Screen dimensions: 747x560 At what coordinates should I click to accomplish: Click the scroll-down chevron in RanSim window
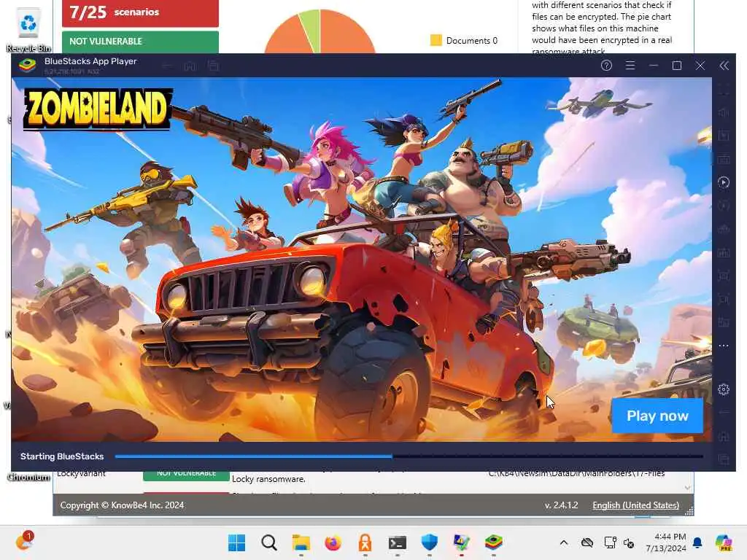pyautogui.click(x=687, y=488)
